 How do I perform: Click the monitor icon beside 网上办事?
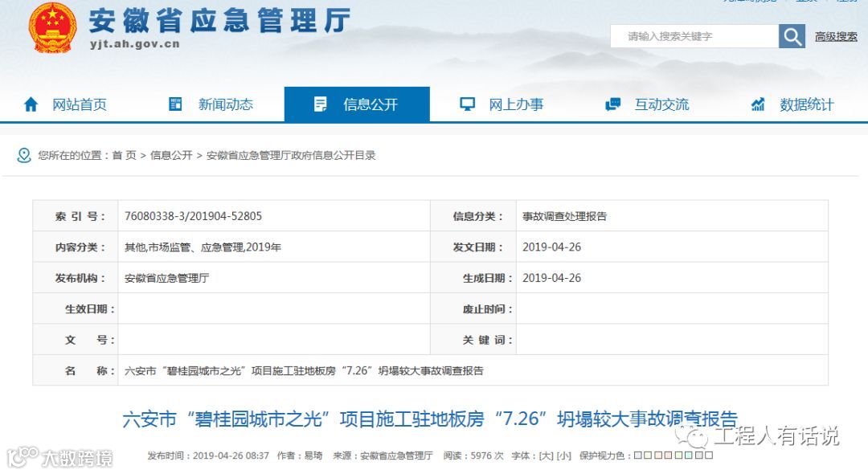point(467,104)
